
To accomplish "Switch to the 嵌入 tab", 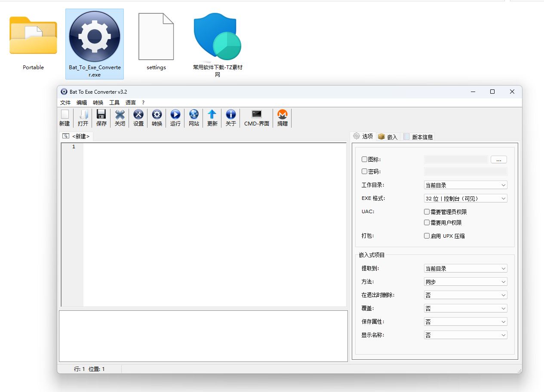I will 388,137.
